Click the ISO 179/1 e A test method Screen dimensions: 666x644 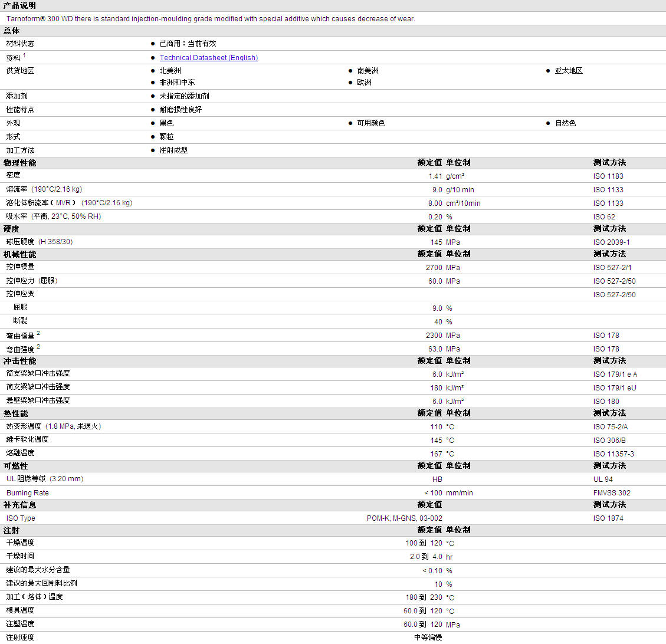coord(615,374)
